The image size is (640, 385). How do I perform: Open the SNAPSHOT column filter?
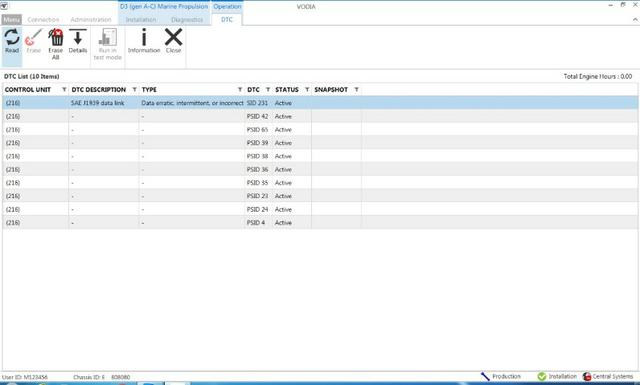pyautogui.click(x=356, y=89)
